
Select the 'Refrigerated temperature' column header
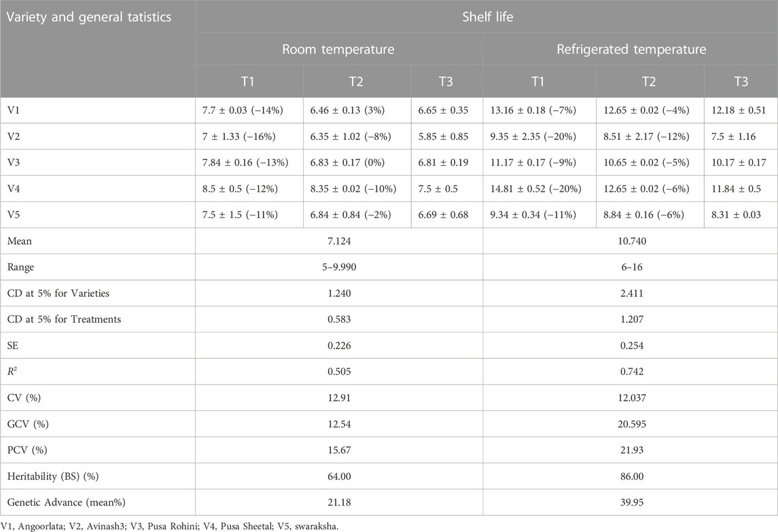coord(629,49)
